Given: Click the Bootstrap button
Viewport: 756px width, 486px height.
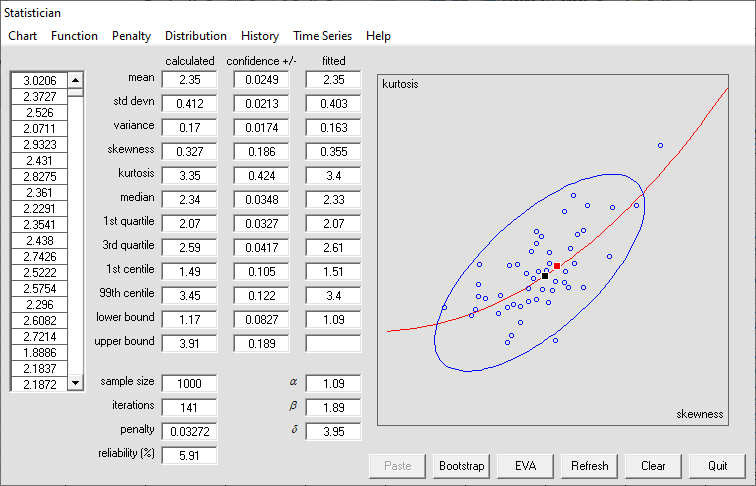Looking at the screenshot, I should pyautogui.click(x=461, y=466).
